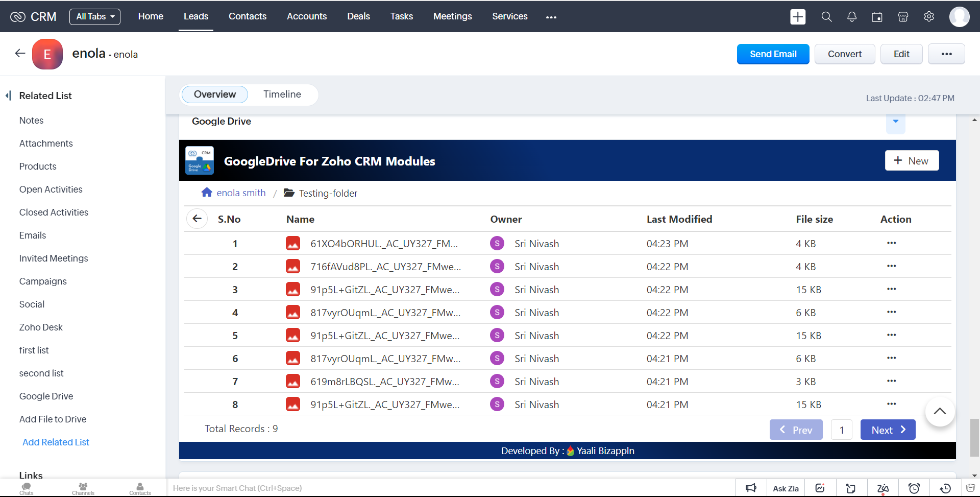Switch to Overview toggle view
This screenshot has height=497, width=980.
214,94
